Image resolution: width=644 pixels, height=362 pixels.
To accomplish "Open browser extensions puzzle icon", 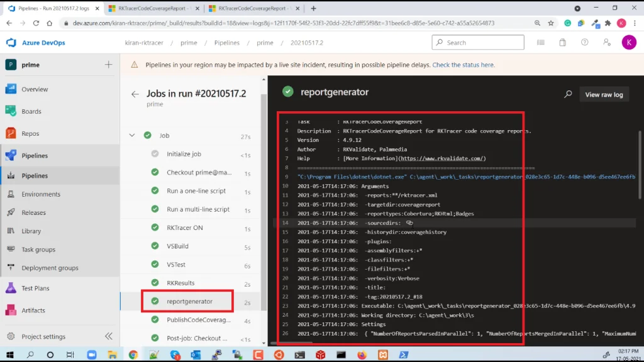I will click(608, 23).
